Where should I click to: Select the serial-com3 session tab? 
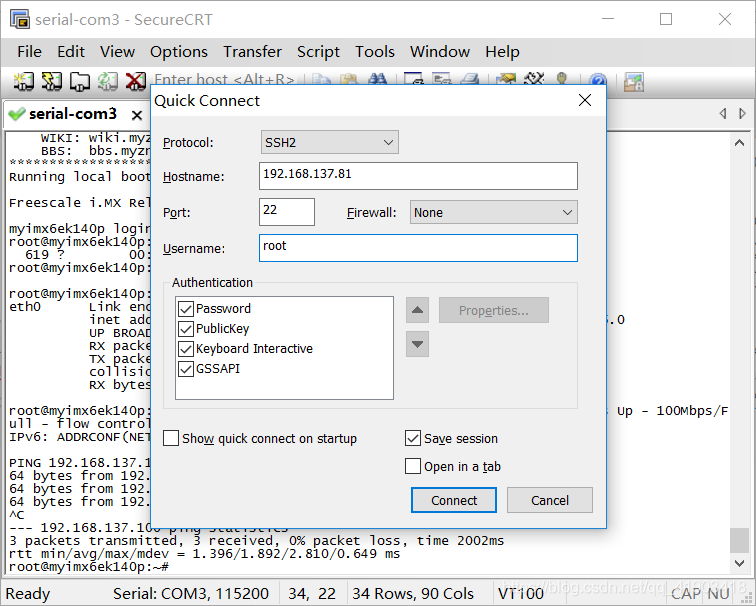point(72,114)
